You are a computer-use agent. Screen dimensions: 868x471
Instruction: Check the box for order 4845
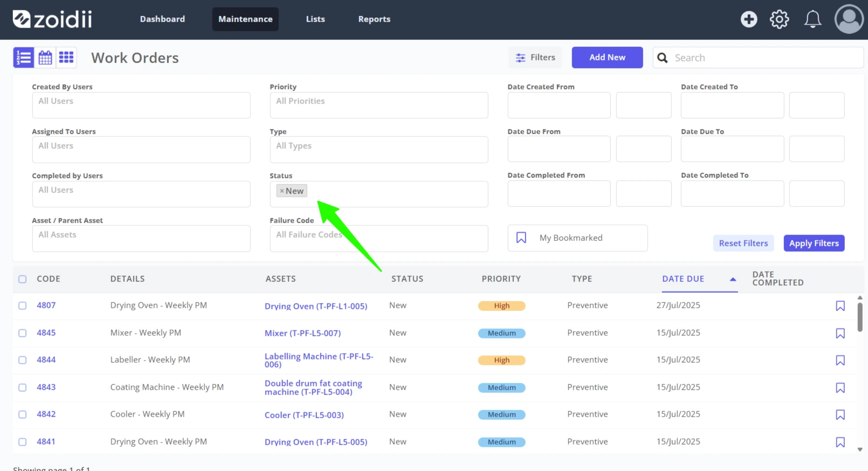23,333
